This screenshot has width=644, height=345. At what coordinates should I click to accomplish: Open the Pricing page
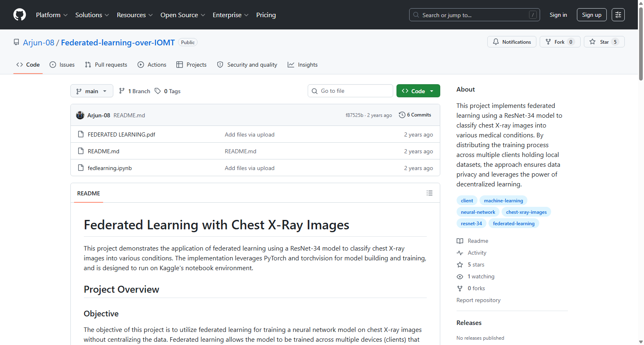pos(266,15)
